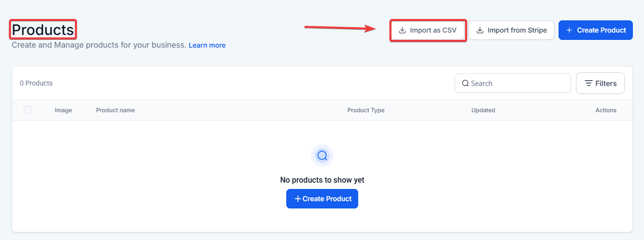Click the Image column header
This screenshot has width=644, height=240.
63,110
